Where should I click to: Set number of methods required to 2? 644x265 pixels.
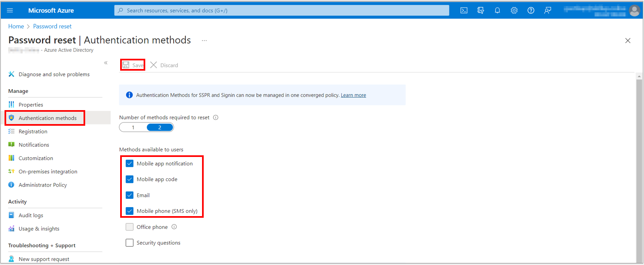coord(160,127)
